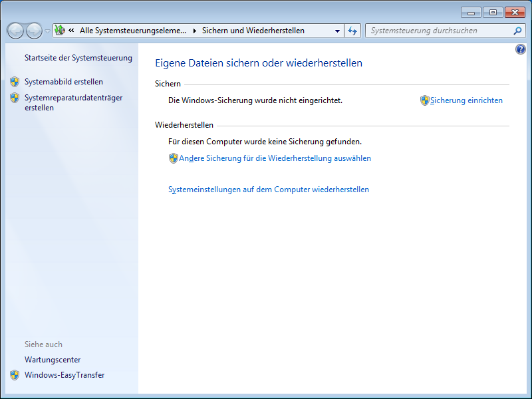Viewport: 532px width, 399px height.
Task: Open the recent pages dropdown arrow
Action: [47, 31]
